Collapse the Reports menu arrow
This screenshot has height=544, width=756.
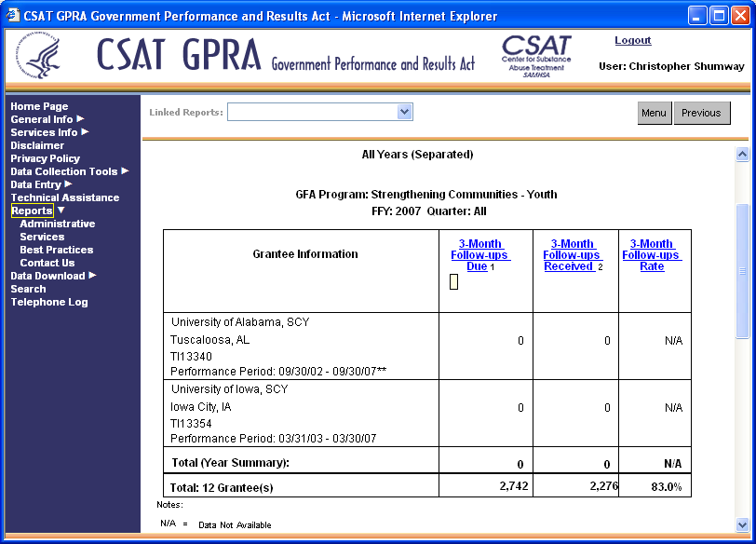pos(61,211)
